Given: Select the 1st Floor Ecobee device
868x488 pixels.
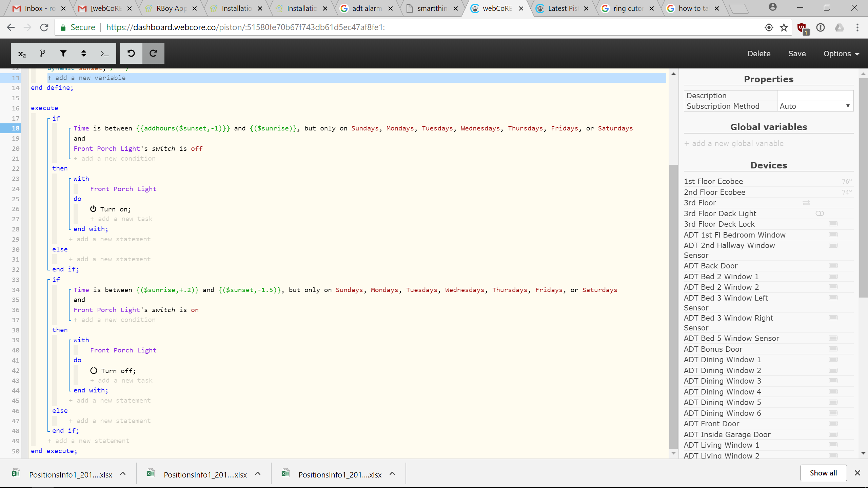Looking at the screenshot, I should (x=713, y=181).
